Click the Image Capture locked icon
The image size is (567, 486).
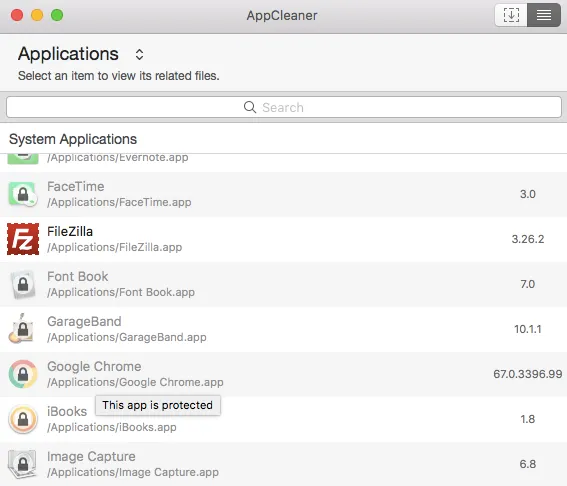23,464
